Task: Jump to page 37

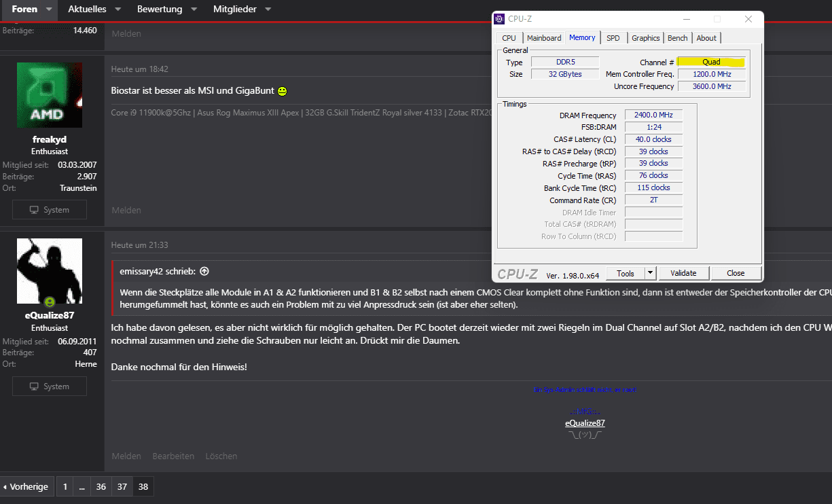Action: pyautogui.click(x=122, y=486)
